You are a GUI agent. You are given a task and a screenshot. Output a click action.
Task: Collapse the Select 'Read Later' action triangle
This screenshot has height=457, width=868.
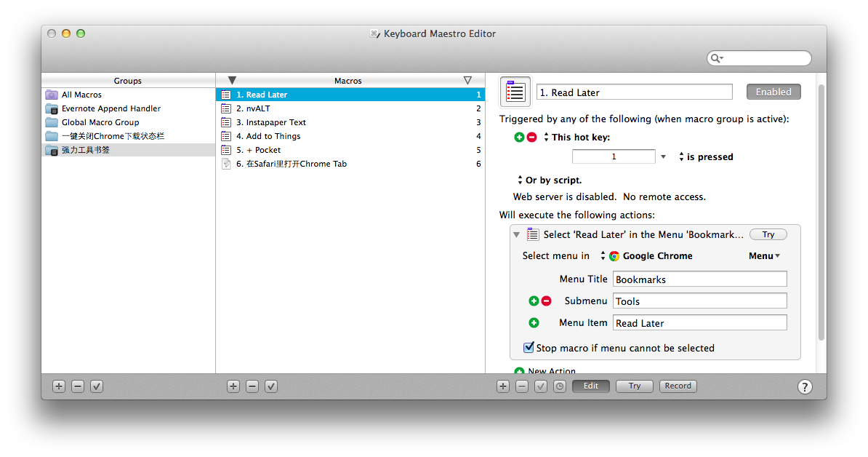pyautogui.click(x=516, y=235)
